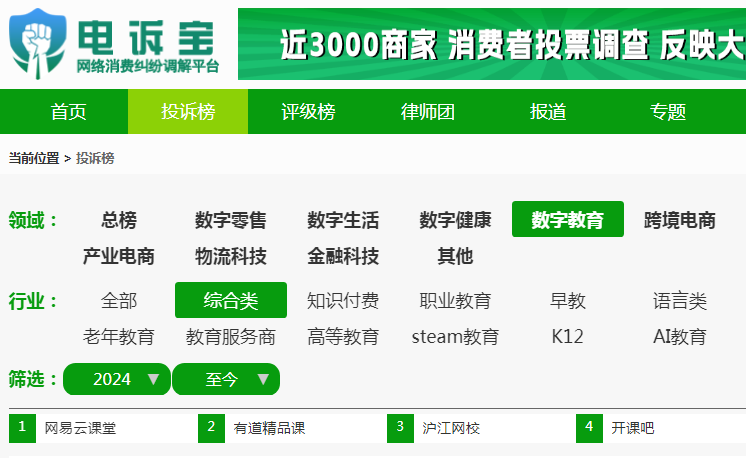Select 老年教育 in the industry list
The height and width of the screenshot is (458, 746).
[118, 337]
